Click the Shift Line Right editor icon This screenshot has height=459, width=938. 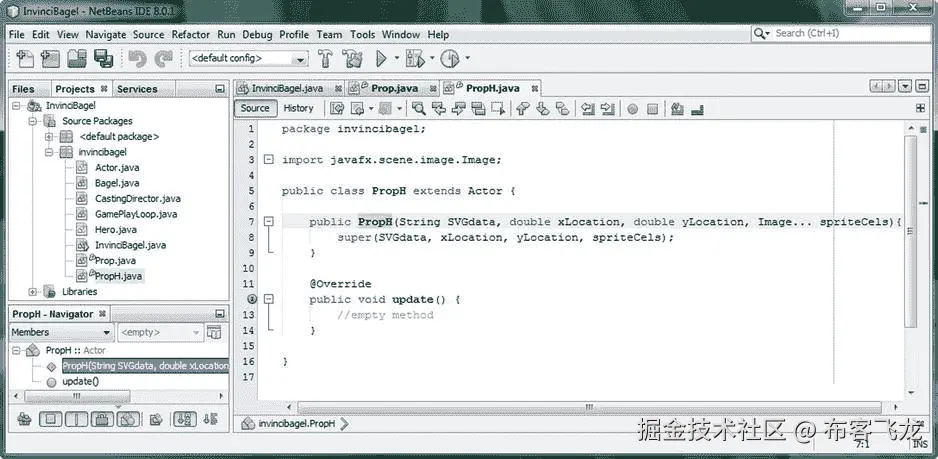coord(608,108)
